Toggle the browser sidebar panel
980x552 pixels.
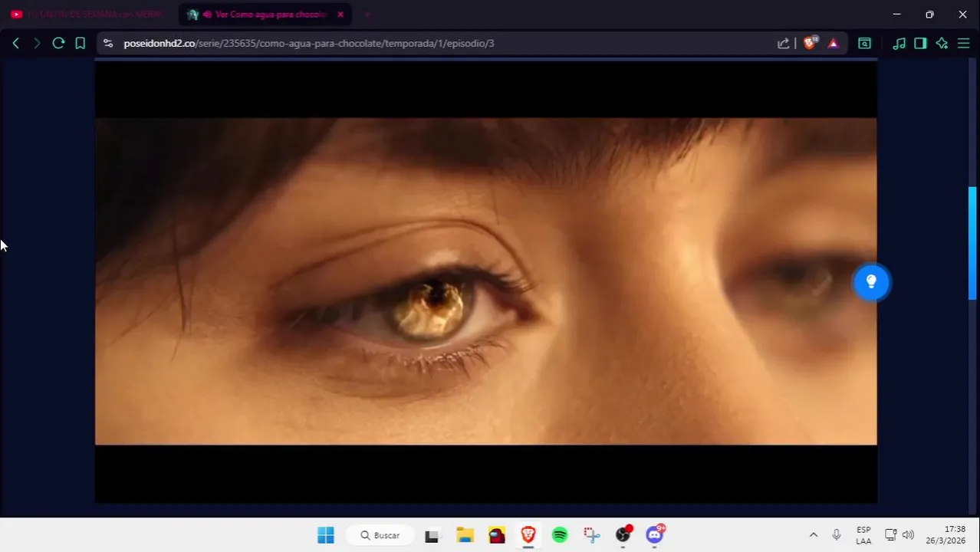(x=920, y=44)
